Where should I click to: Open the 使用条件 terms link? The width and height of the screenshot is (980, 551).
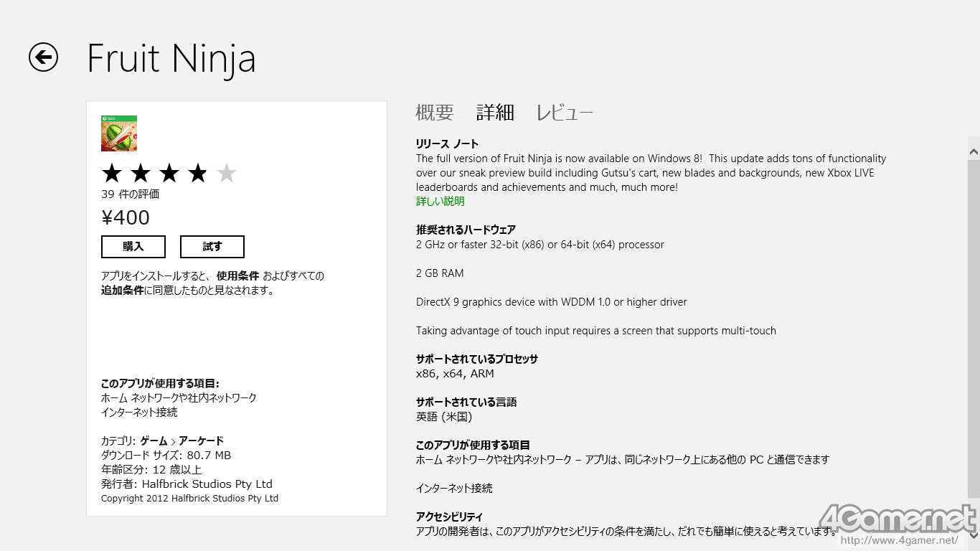237,276
